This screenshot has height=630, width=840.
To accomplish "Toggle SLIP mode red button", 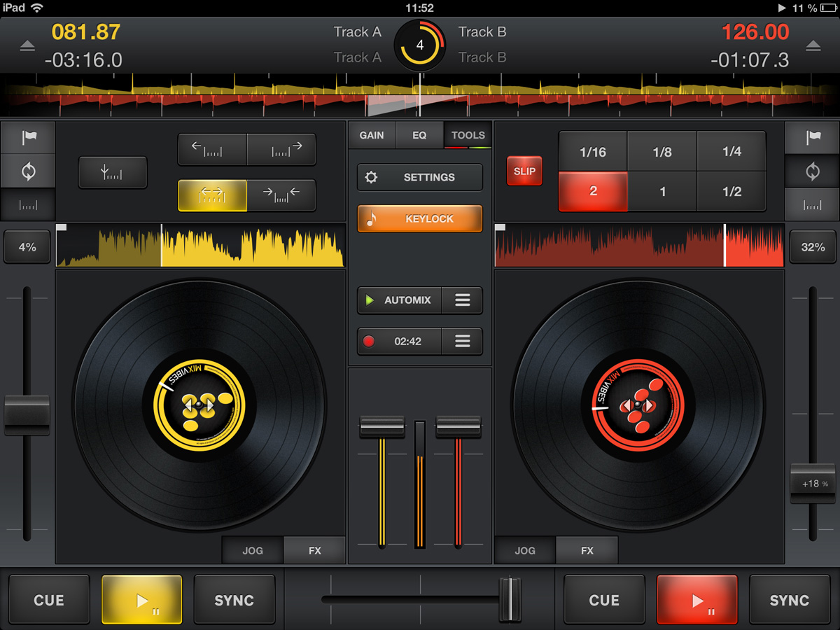I will pyautogui.click(x=524, y=171).
